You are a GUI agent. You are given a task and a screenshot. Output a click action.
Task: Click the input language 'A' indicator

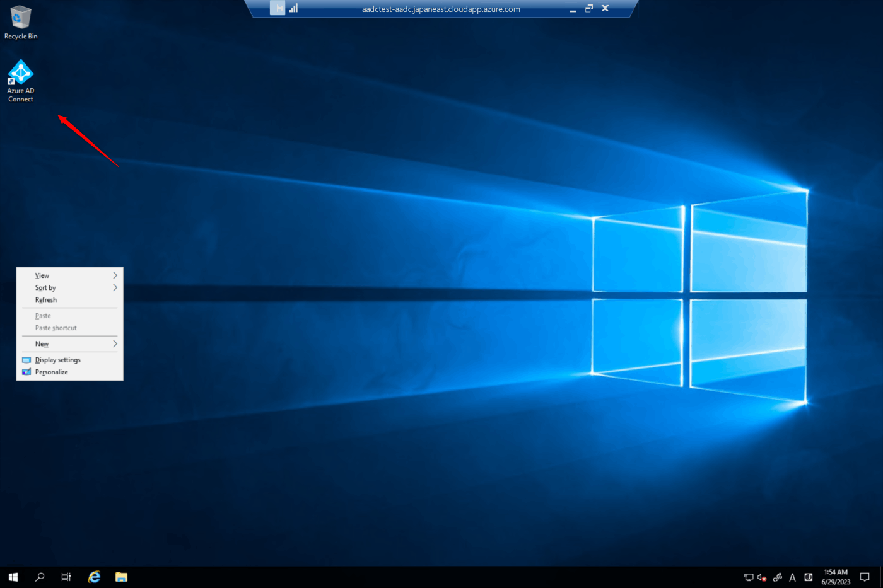(x=792, y=577)
